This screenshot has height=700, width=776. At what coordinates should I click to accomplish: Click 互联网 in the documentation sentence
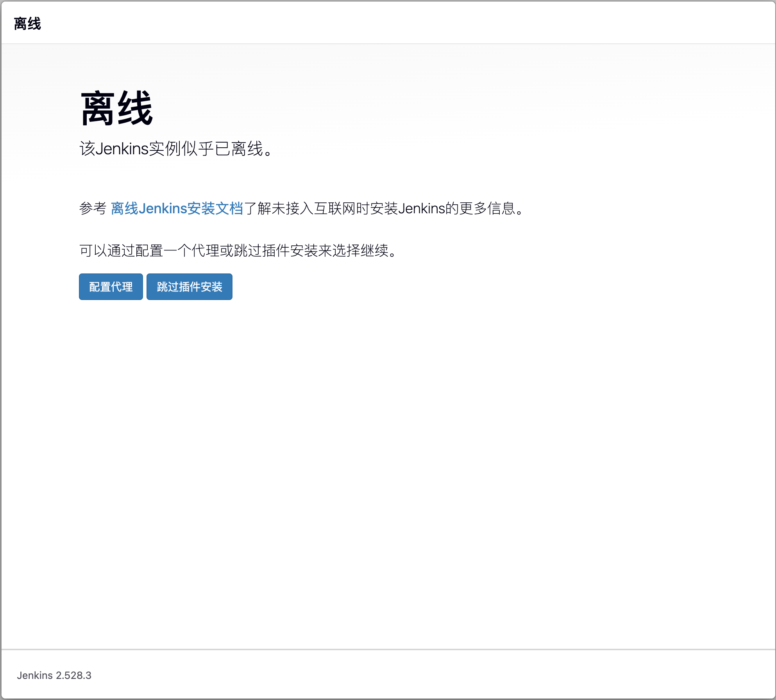pos(335,209)
